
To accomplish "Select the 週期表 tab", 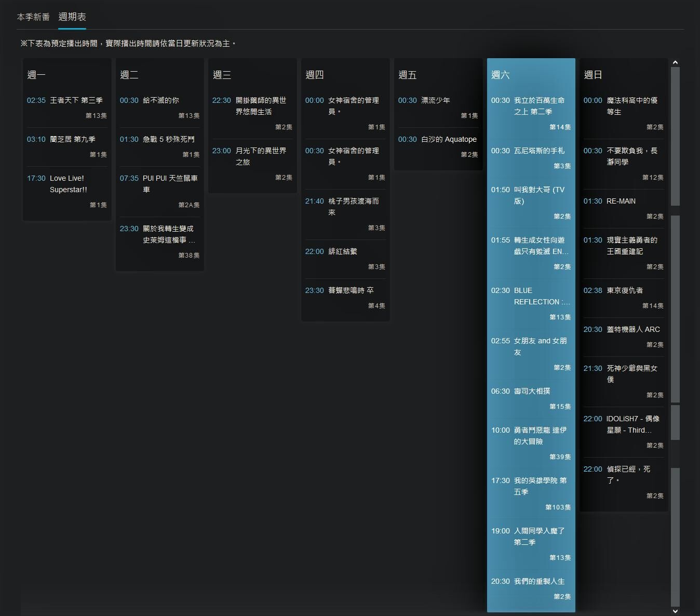I will tap(72, 17).
